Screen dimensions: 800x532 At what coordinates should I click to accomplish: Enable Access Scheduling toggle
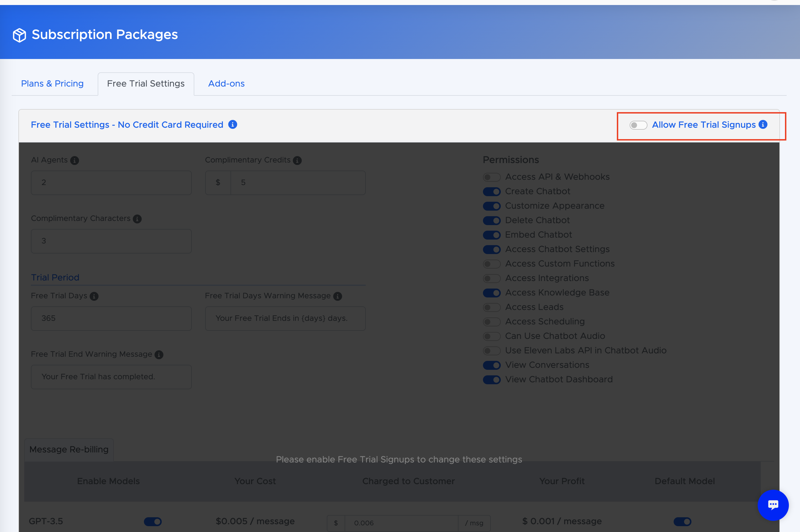pyautogui.click(x=492, y=322)
